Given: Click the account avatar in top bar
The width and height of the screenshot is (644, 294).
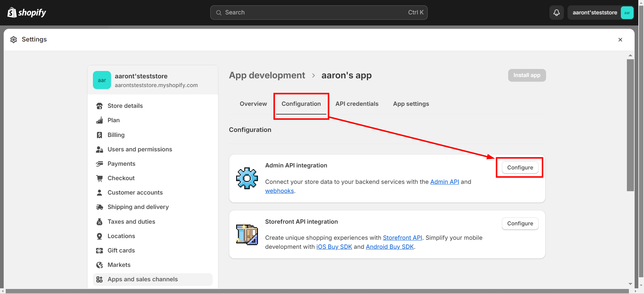Looking at the screenshot, I should tap(627, 13).
